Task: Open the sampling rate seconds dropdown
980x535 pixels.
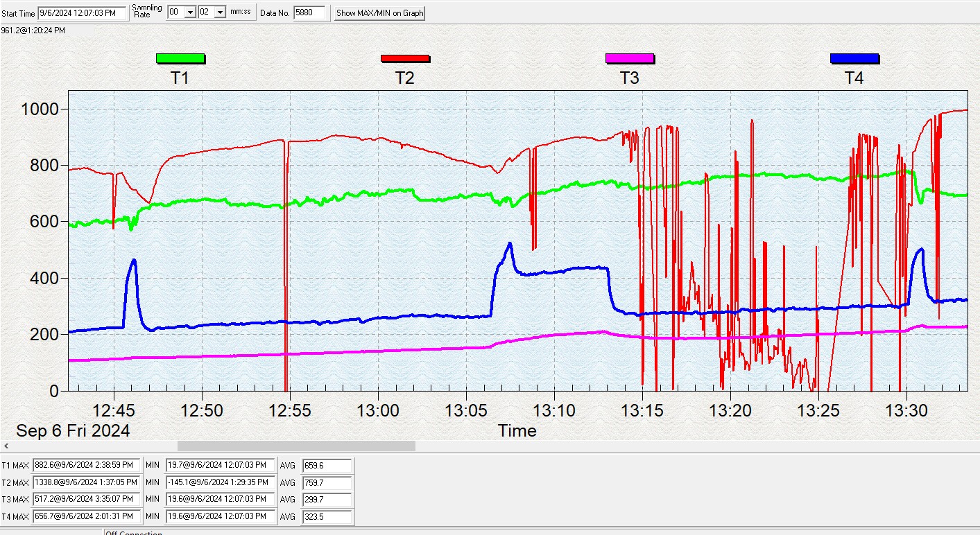Action: coord(220,12)
